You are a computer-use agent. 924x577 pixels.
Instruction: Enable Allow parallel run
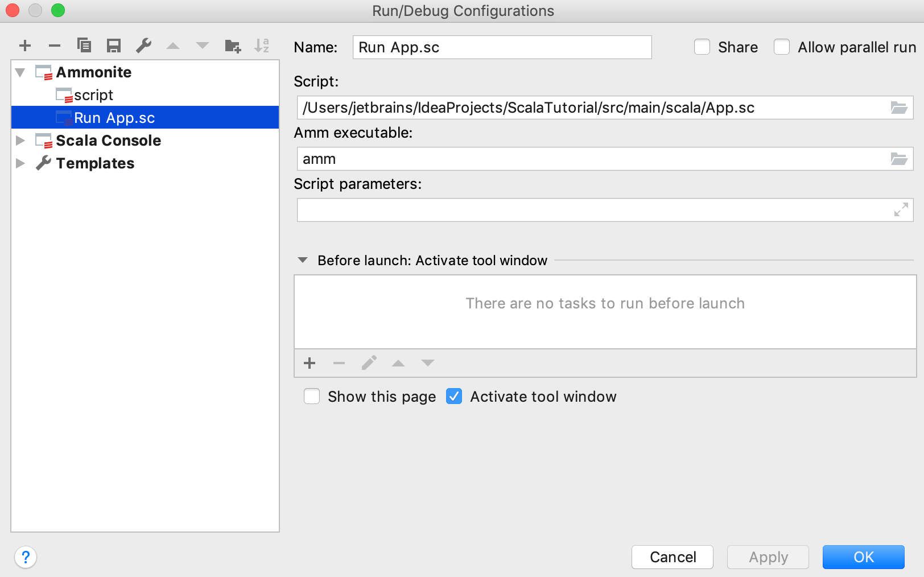(782, 47)
